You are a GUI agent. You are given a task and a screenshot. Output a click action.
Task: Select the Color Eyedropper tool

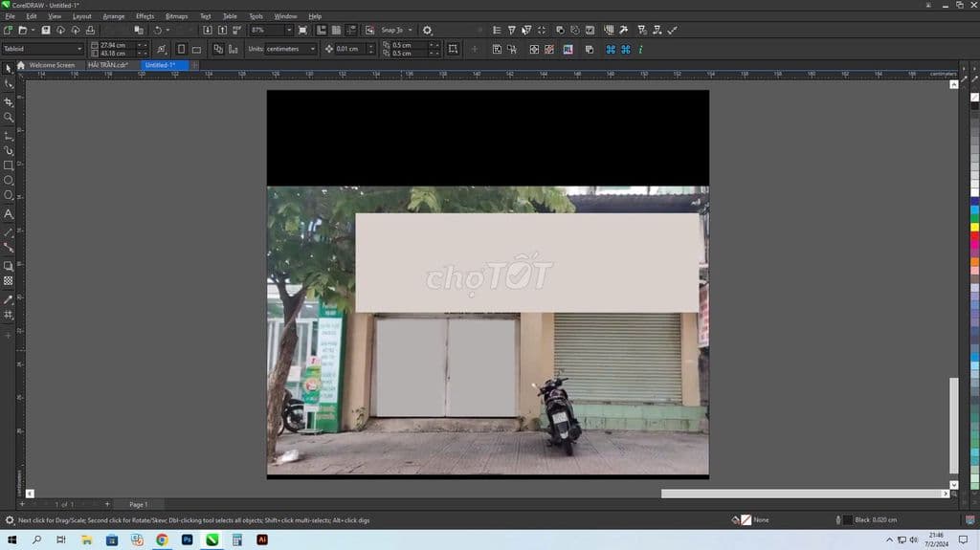click(8, 300)
